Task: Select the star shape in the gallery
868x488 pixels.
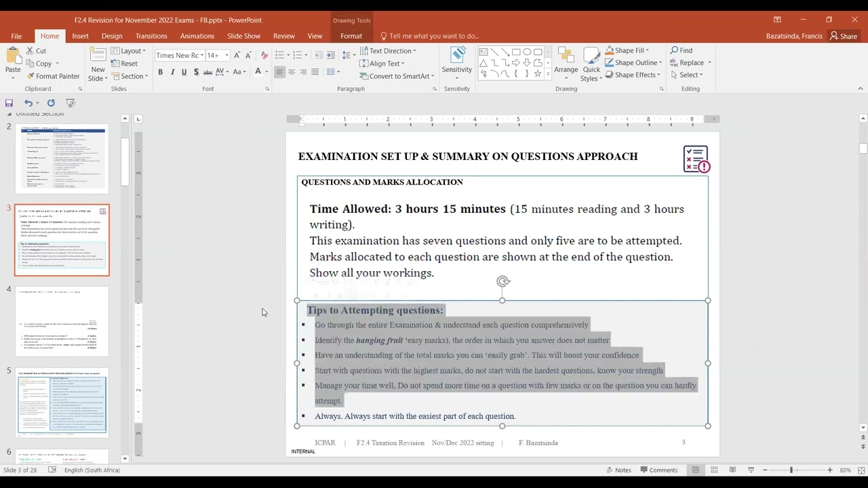Action: (x=538, y=73)
